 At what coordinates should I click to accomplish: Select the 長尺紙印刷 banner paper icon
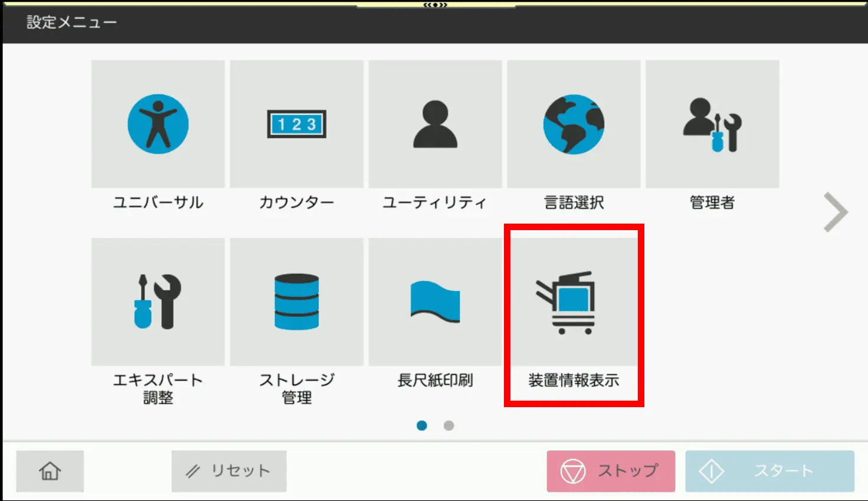tap(435, 302)
